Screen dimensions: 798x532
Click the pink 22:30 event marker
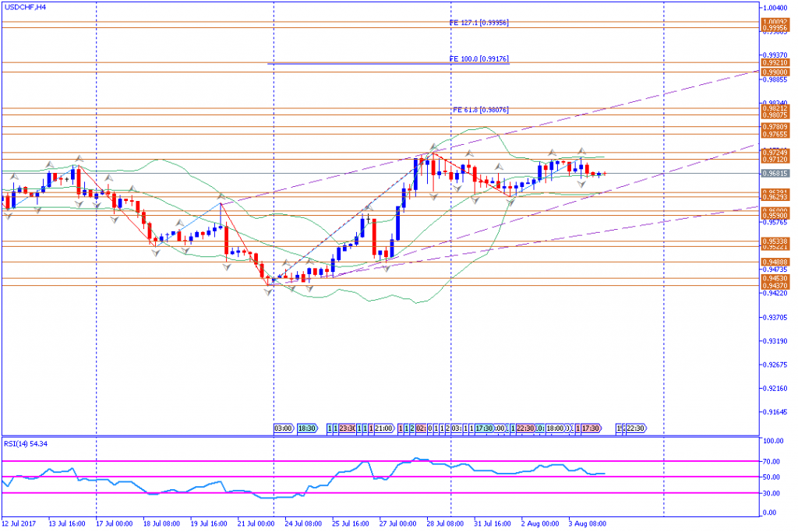(525, 428)
